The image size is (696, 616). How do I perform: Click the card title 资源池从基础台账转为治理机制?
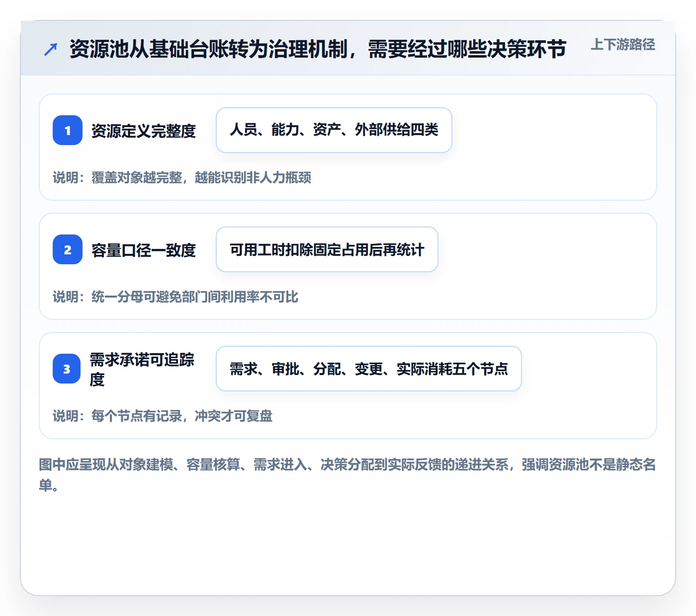(x=318, y=49)
